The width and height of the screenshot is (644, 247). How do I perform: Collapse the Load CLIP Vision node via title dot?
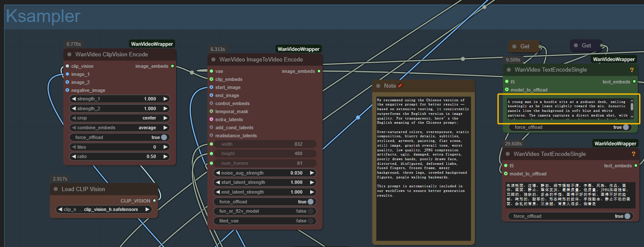pyautogui.click(x=56, y=189)
